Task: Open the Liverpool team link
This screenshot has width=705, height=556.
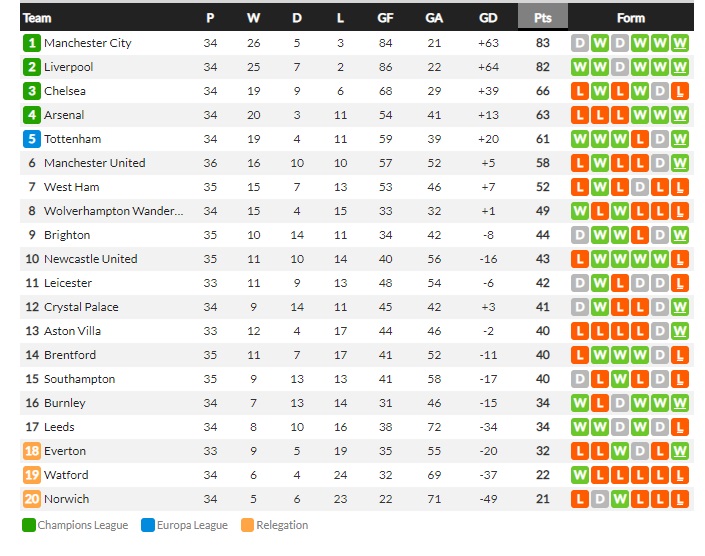Action: [x=68, y=67]
